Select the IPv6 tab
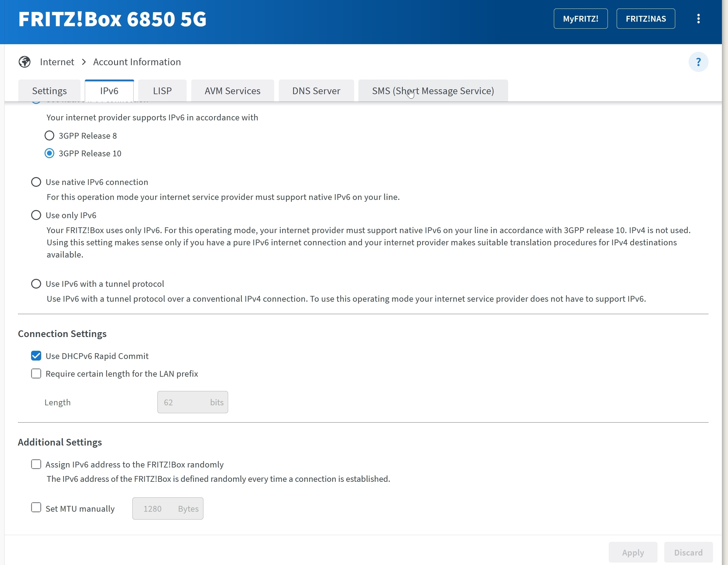Screen dimensions: 728x565 [109, 91]
